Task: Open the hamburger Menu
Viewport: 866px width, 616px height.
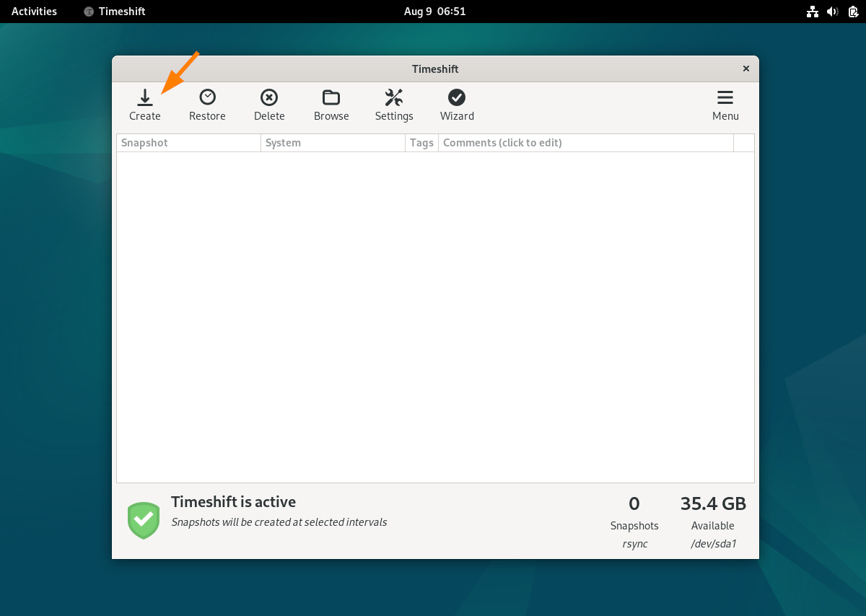Action: [x=725, y=105]
